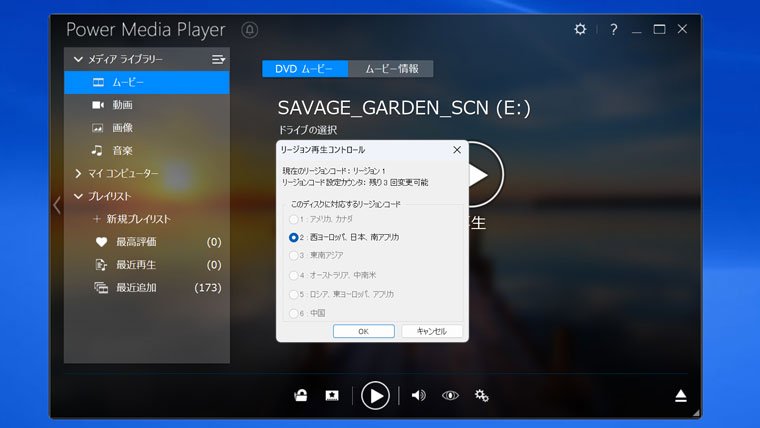Click キャンセル in region dialog

click(432, 331)
